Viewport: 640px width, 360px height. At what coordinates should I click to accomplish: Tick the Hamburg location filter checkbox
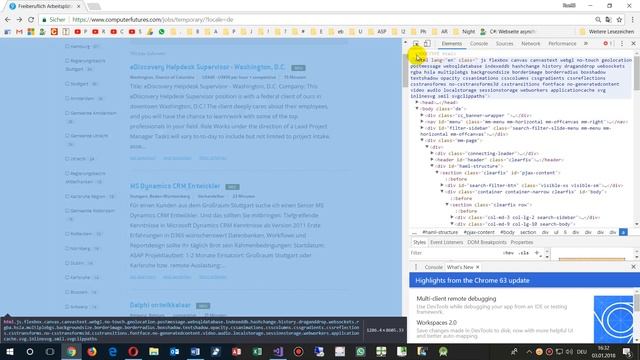pyautogui.click(x=67, y=47)
